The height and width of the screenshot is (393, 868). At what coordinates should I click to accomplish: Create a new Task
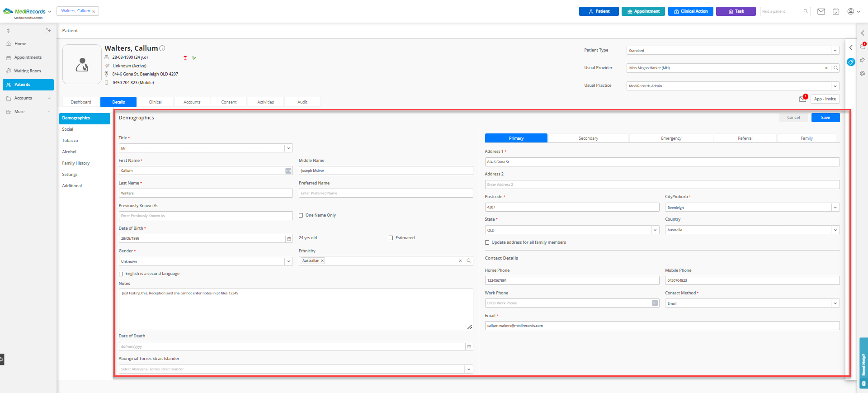pos(736,11)
